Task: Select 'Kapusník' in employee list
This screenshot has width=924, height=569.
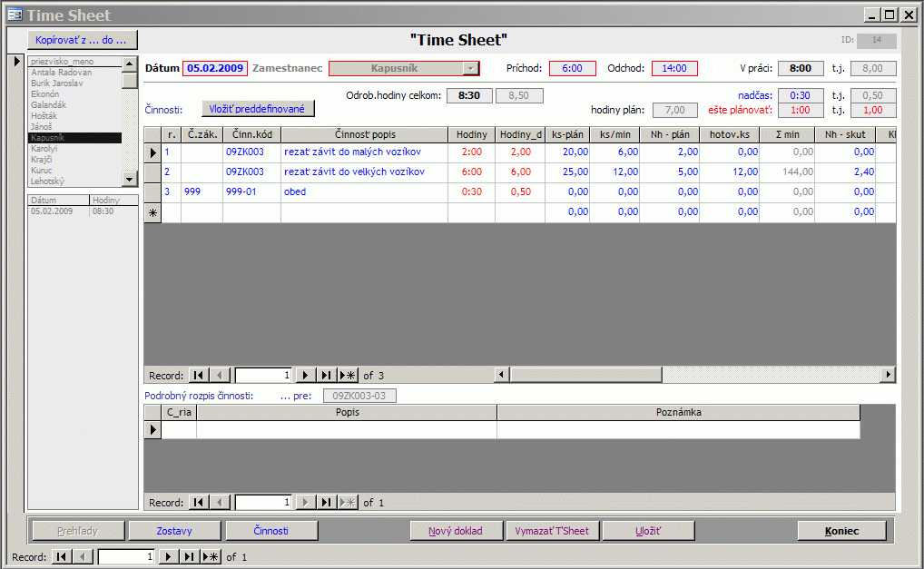Action: click(x=74, y=138)
